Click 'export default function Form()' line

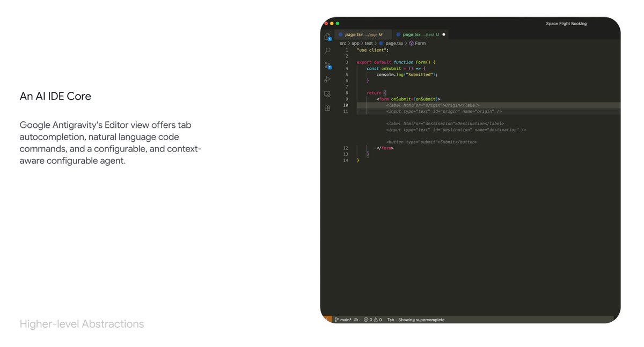point(396,62)
